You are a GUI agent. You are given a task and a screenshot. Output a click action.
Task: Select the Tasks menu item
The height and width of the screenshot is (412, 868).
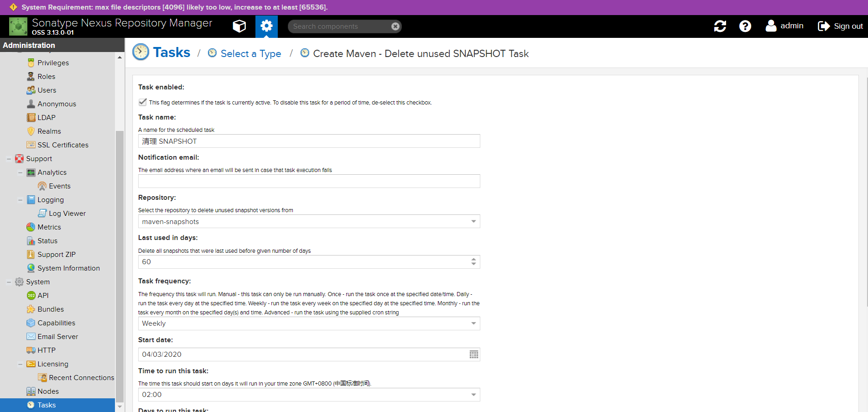57,405
